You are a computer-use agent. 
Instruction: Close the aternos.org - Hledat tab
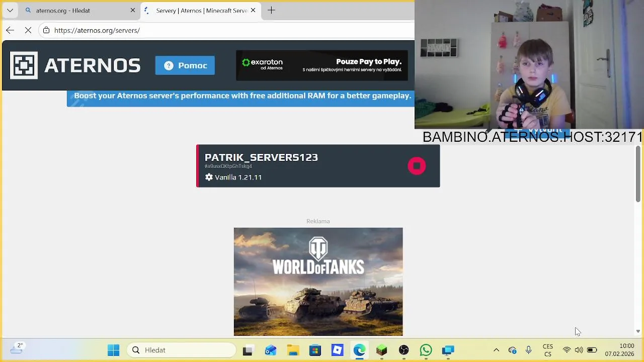[133, 10]
